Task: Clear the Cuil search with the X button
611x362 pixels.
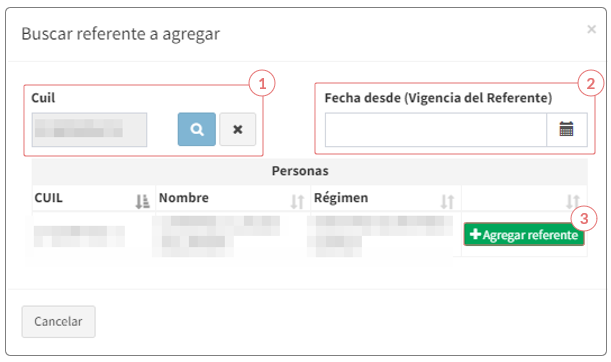Action: point(238,129)
